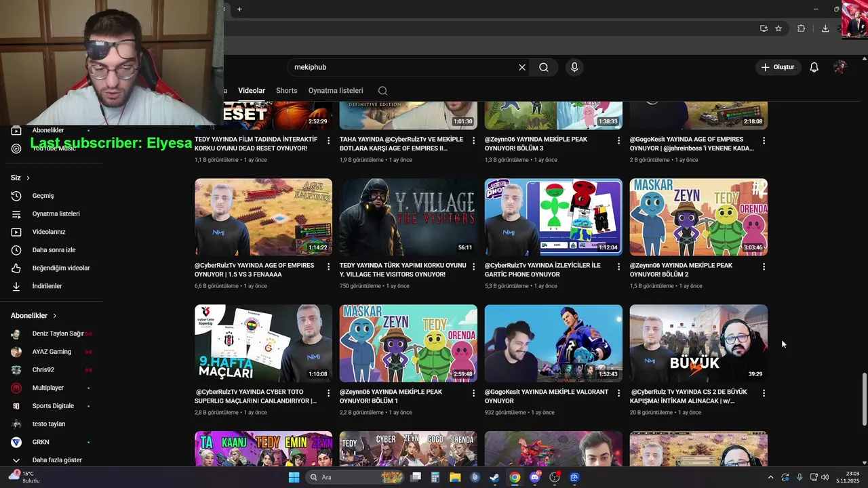Image resolution: width=868 pixels, height=488 pixels.
Task: Open options for Y. VILLAGE video
Action: (x=473, y=266)
